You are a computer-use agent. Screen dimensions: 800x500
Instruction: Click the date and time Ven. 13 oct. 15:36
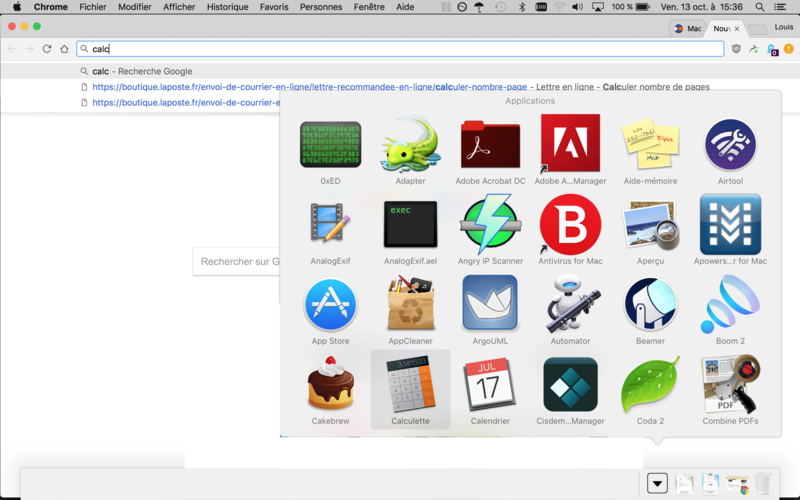[x=701, y=7]
